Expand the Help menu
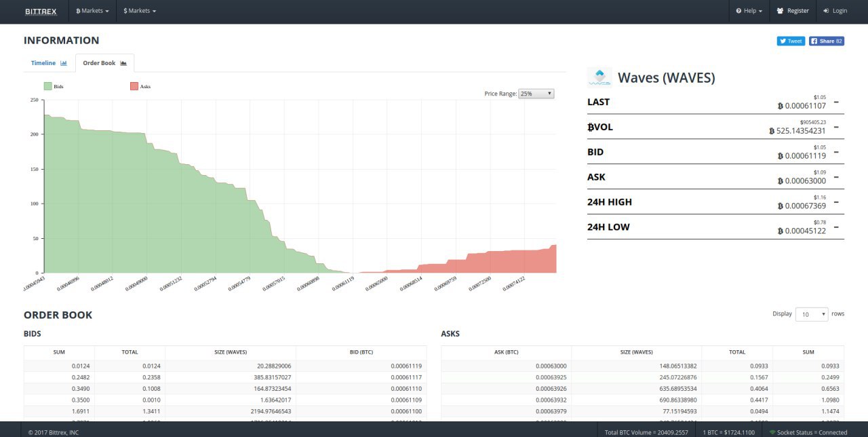This screenshot has width=868, height=437. (749, 11)
